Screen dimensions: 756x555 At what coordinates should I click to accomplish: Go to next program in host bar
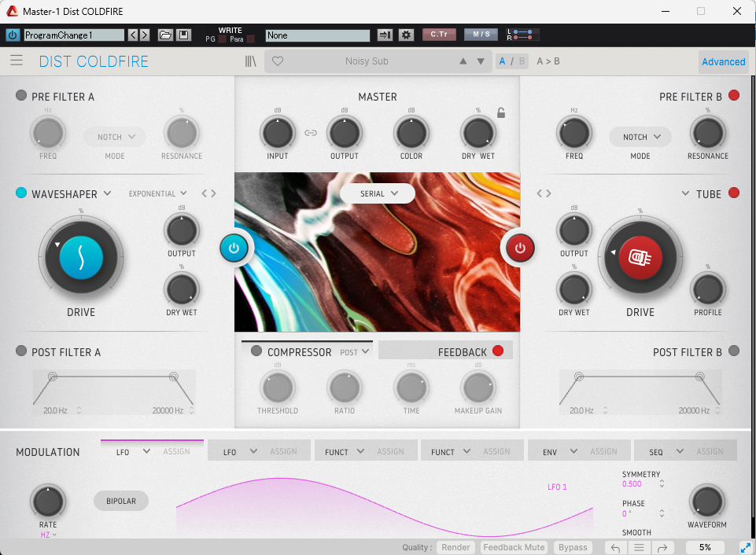144,35
